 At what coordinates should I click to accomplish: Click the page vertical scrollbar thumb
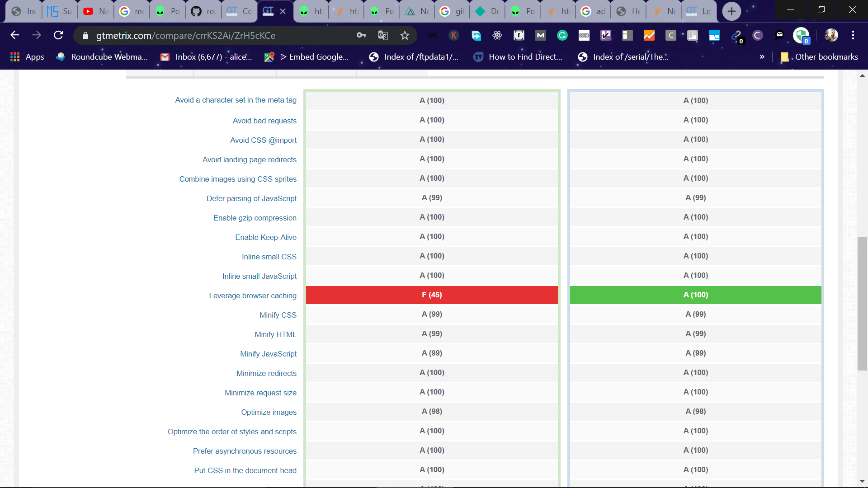tap(862, 303)
